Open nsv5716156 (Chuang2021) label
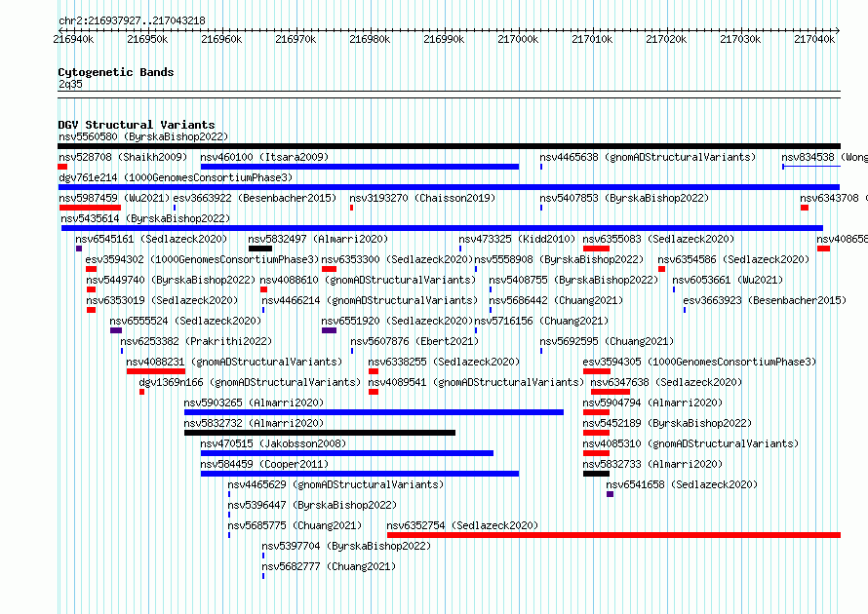868x614 pixels. pyautogui.click(x=541, y=321)
